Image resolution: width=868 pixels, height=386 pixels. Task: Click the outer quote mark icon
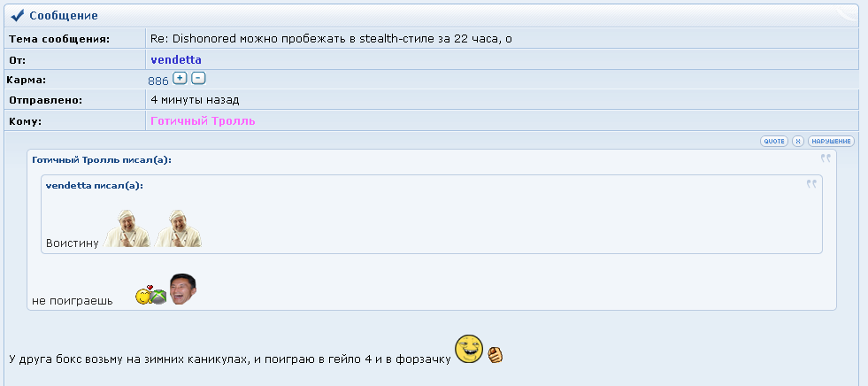click(826, 158)
